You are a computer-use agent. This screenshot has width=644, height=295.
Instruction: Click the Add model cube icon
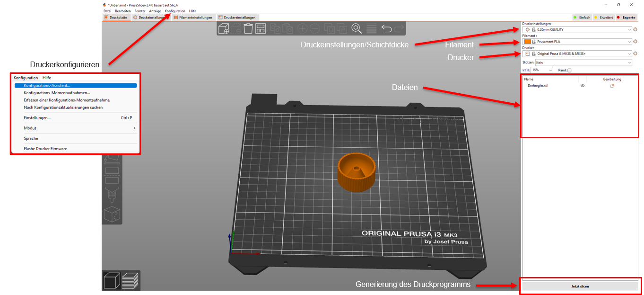point(223,29)
